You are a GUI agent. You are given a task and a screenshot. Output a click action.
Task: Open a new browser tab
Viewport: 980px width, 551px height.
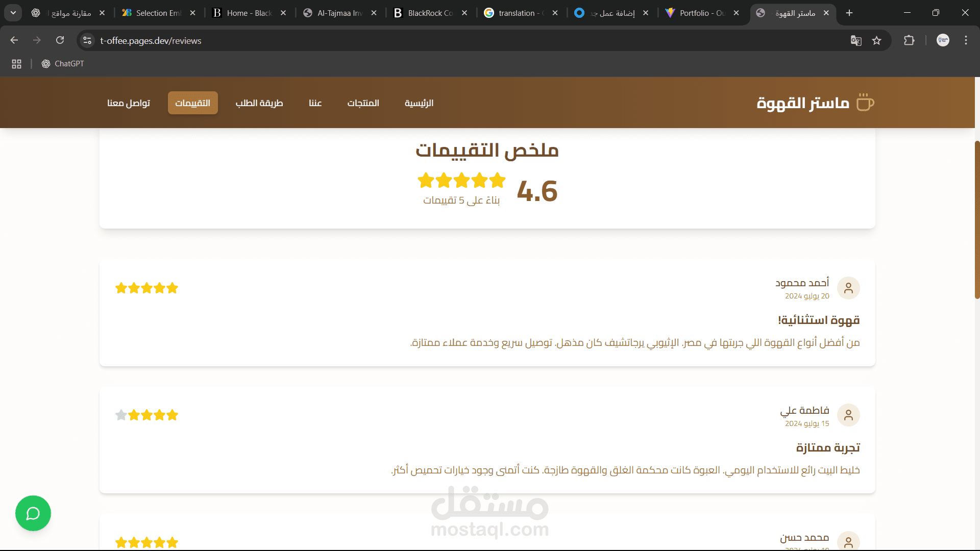(849, 13)
